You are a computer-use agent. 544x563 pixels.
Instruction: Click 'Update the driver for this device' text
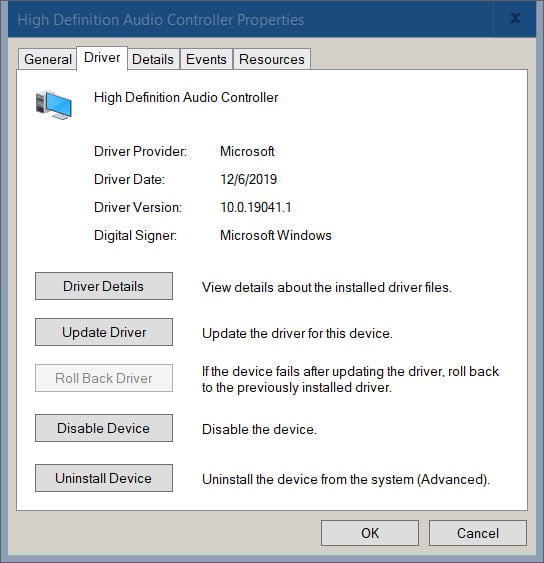coord(297,334)
